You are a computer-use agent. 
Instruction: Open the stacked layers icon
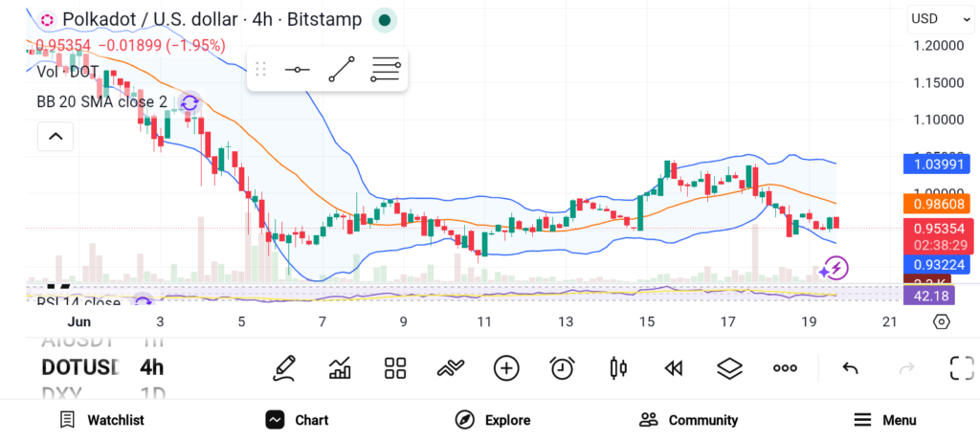pyautogui.click(x=729, y=368)
